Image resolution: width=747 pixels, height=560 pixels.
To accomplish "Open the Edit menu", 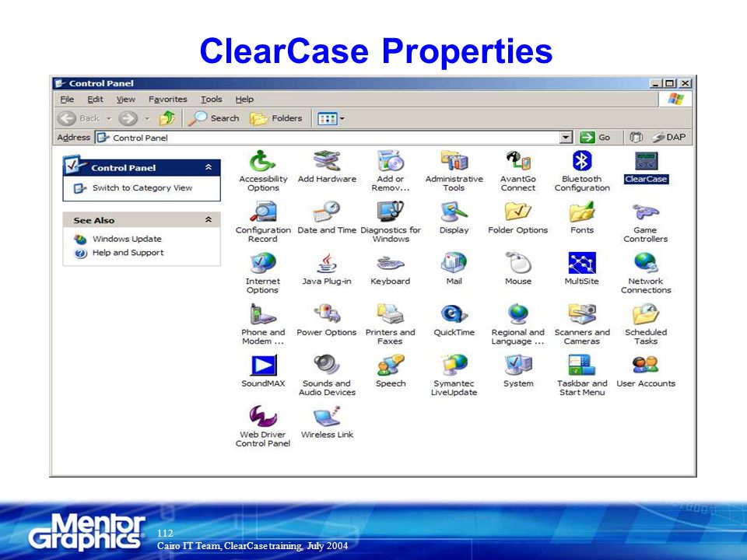I will pyautogui.click(x=95, y=99).
